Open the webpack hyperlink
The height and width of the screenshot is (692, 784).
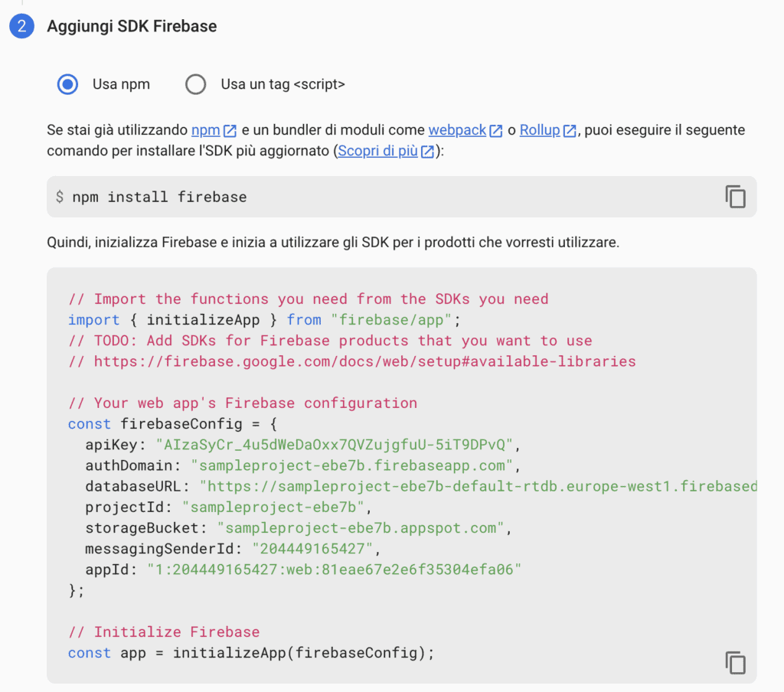[x=457, y=130]
